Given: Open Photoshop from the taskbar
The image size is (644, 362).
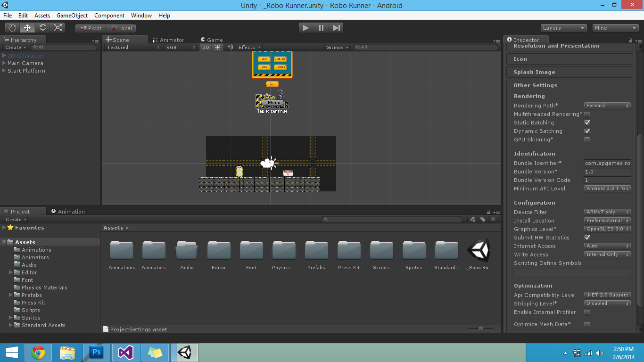Looking at the screenshot, I should coord(97,353).
